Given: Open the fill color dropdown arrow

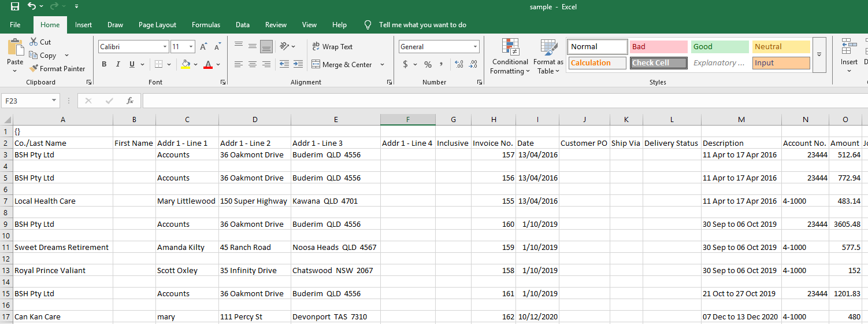Looking at the screenshot, I should click(x=195, y=64).
